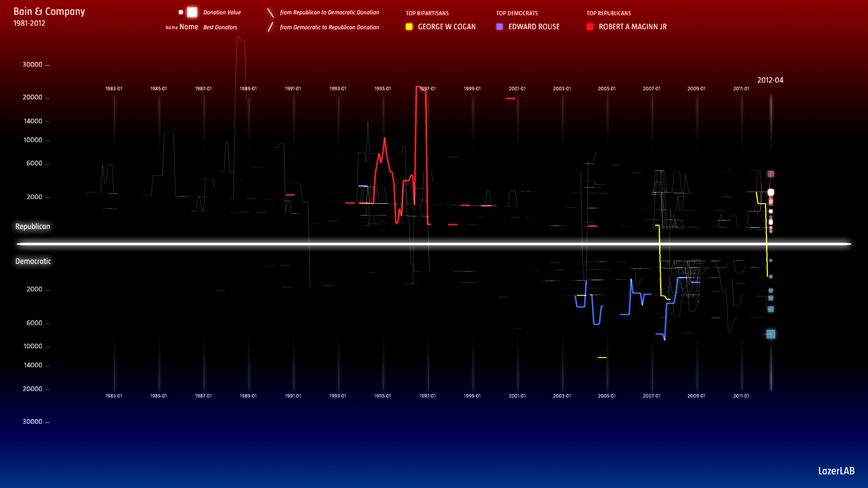Click the bright white Republican donation square

tap(771, 192)
